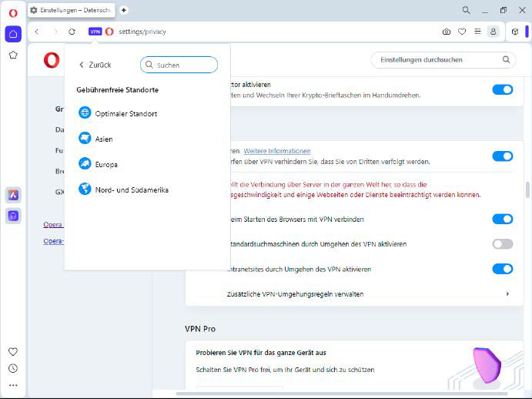Viewport: 532px width, 399px height.
Task: Go forward with the toolbar forward arrow
Action: 55,32
